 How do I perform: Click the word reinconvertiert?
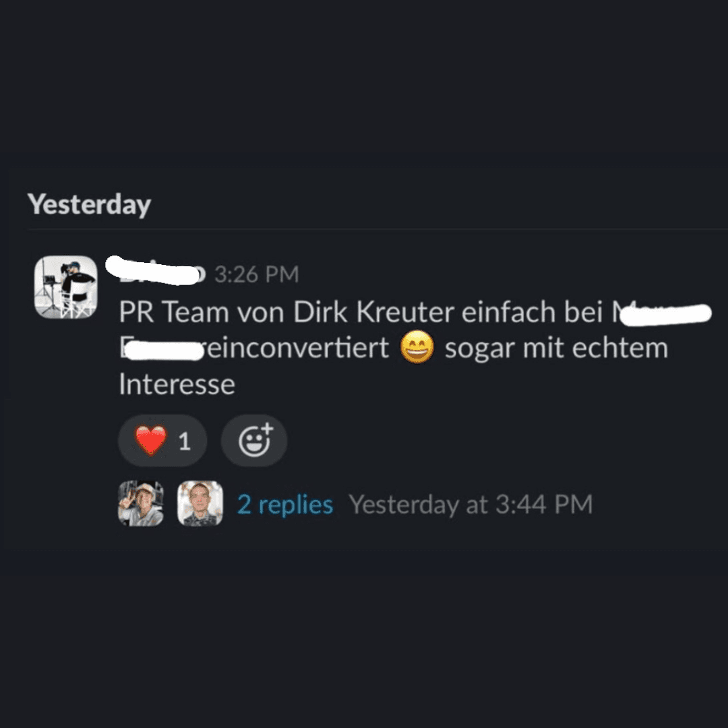(x=297, y=348)
